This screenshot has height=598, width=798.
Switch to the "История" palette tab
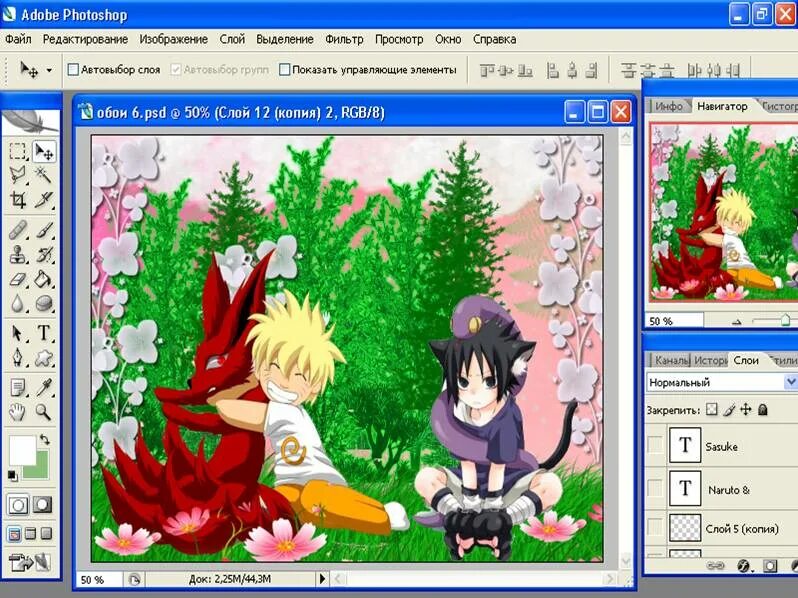coord(710,360)
